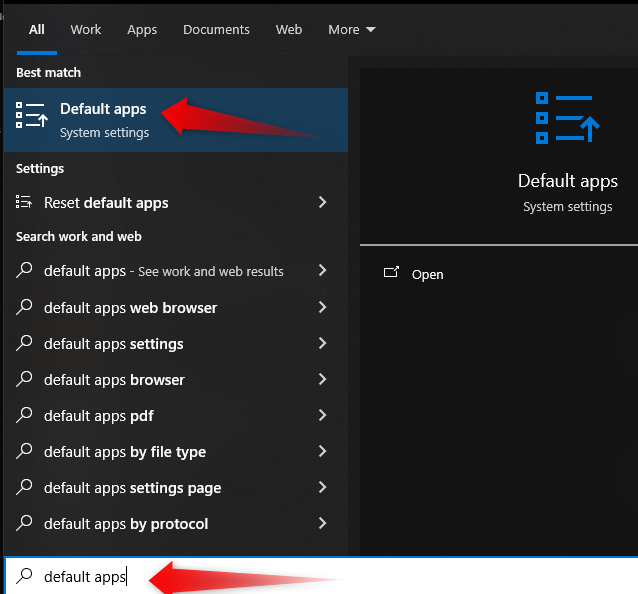Choose 'default apps by file type' suggestion
Viewport: 638px width, 594px height.
[x=176, y=452]
